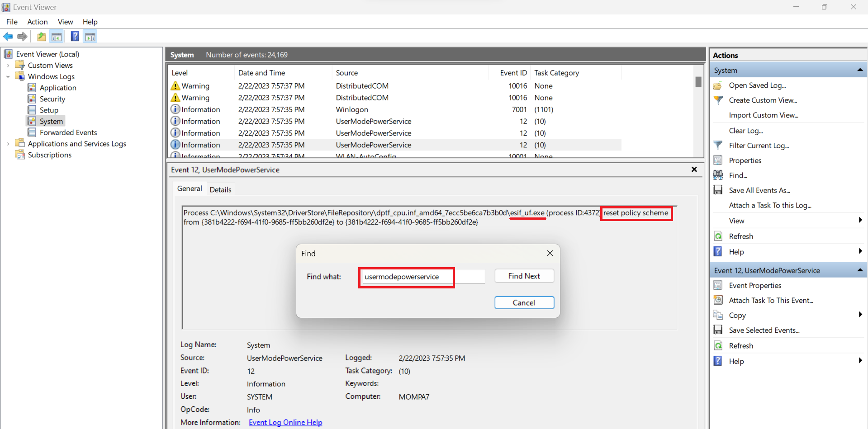
Task: Click the Custom Views folder icon
Action: click(x=20, y=65)
